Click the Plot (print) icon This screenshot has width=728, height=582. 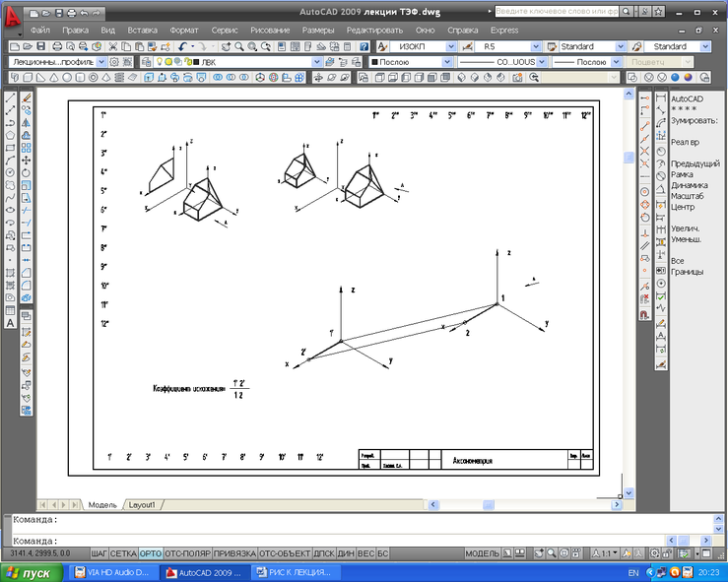57,46
